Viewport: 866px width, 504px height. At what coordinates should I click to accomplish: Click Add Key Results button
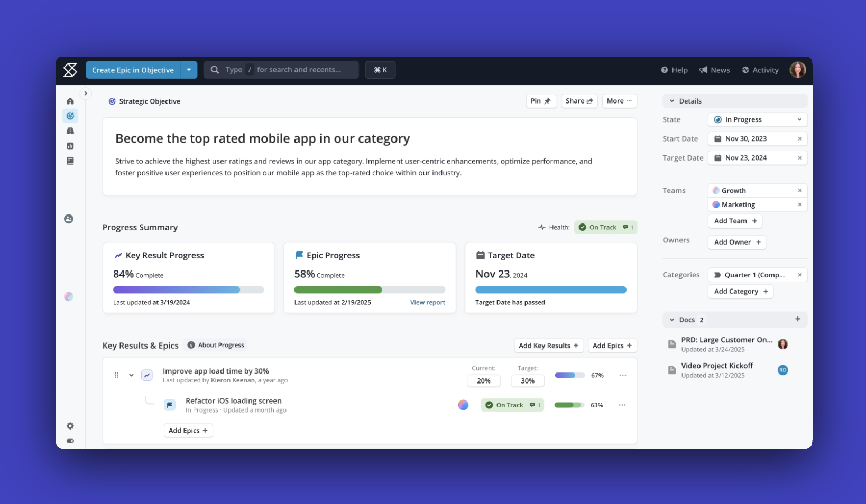click(549, 346)
